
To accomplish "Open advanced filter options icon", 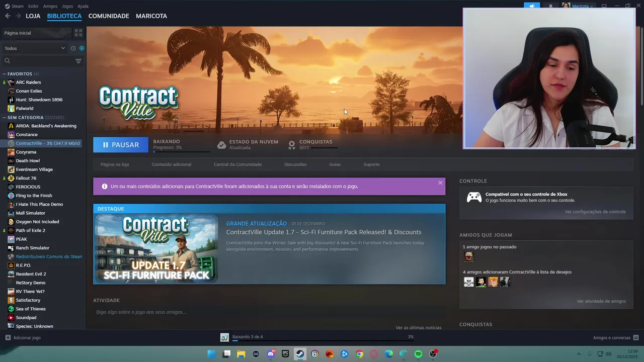I will pos(78,61).
